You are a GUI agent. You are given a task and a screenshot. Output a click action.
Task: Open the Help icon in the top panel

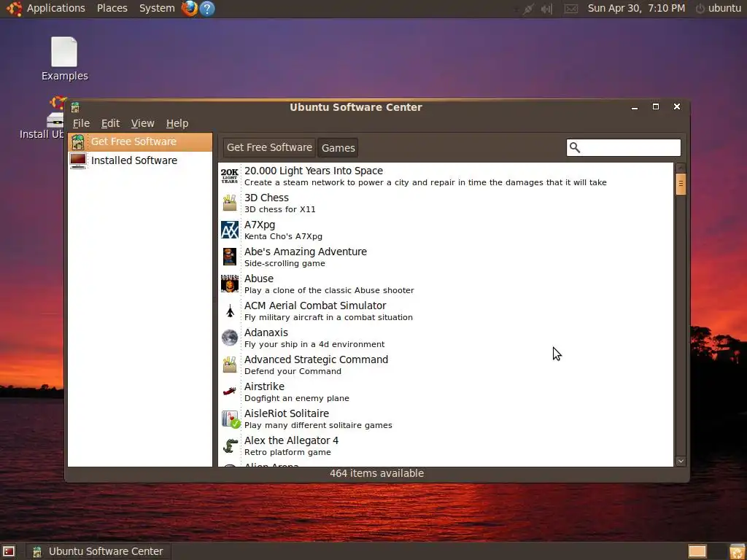click(x=207, y=8)
